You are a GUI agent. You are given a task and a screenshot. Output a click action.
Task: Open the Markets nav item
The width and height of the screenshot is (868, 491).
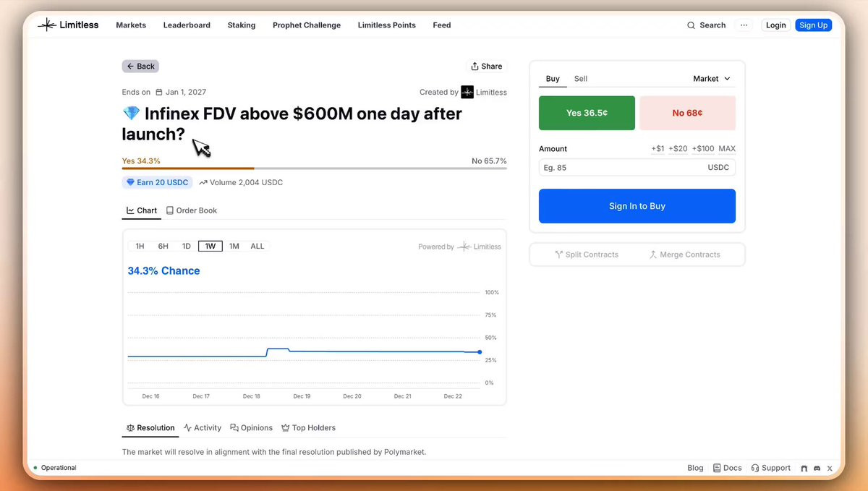coord(131,25)
